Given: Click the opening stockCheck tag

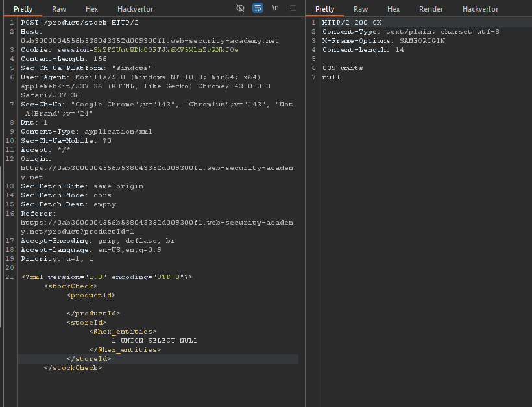Looking at the screenshot, I should click(x=71, y=286).
